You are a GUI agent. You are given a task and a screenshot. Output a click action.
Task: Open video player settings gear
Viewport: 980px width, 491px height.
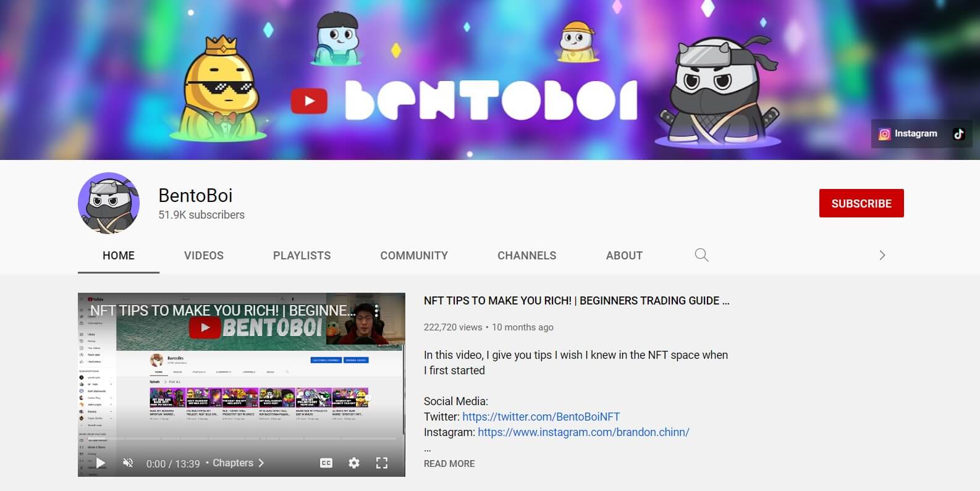pos(354,463)
